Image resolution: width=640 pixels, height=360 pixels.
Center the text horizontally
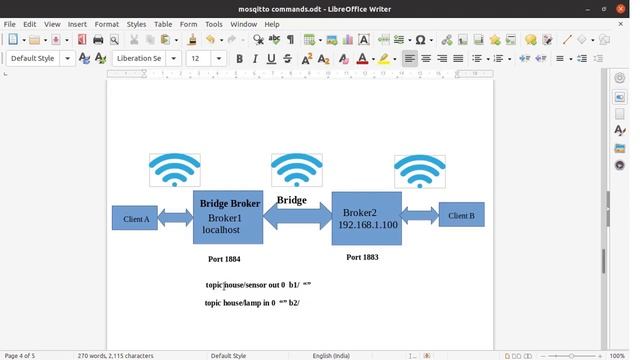point(426,59)
